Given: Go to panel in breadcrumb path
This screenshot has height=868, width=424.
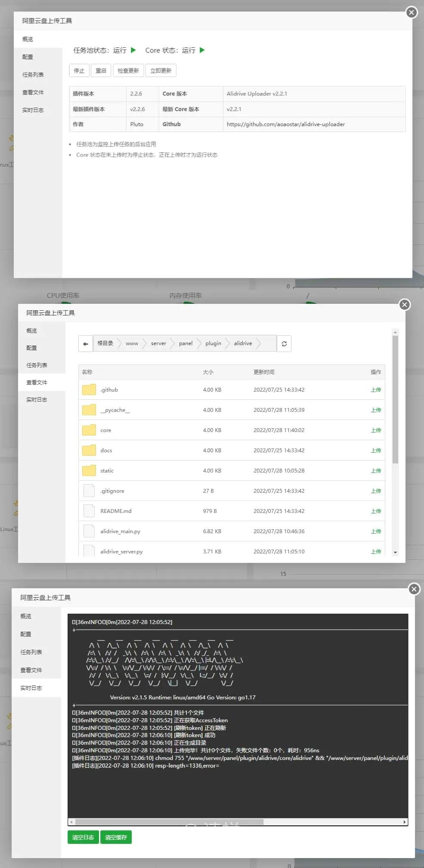Looking at the screenshot, I should click(186, 343).
